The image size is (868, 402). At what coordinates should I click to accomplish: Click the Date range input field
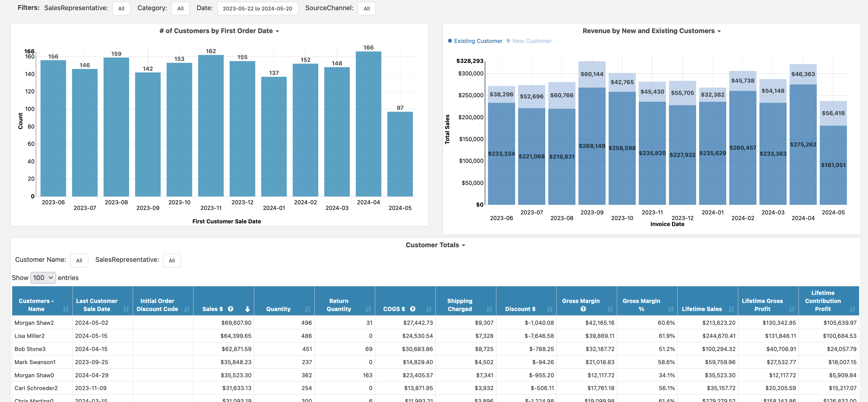coord(256,8)
